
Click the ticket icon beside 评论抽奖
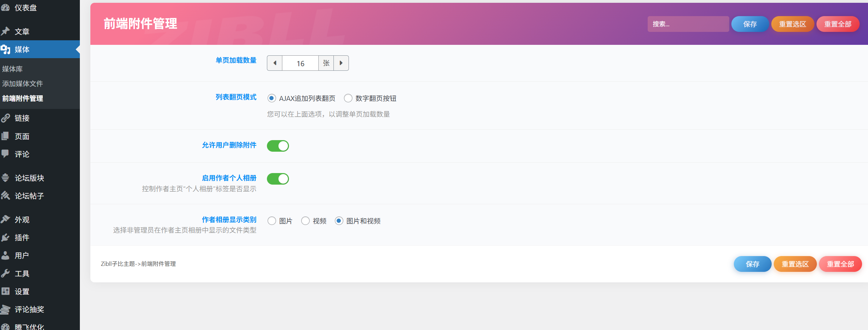(x=5, y=309)
